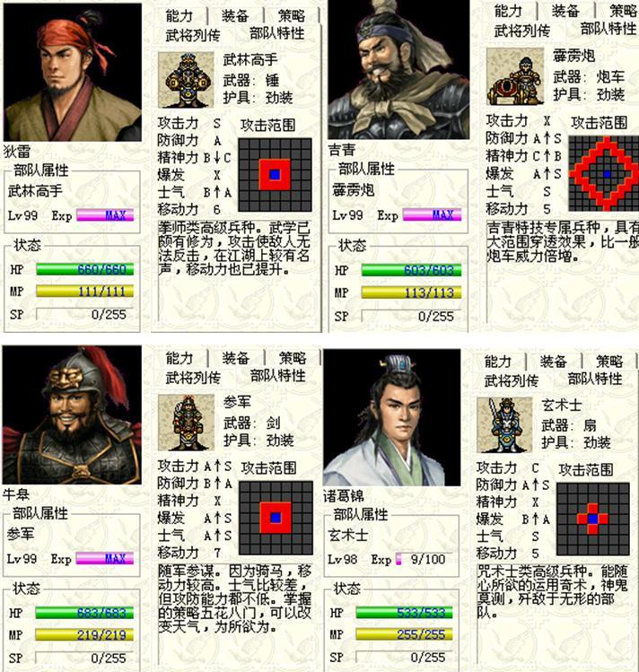Click the 武林高手 unit sprite icon
The width and height of the screenshot is (639, 672).
[x=186, y=80]
